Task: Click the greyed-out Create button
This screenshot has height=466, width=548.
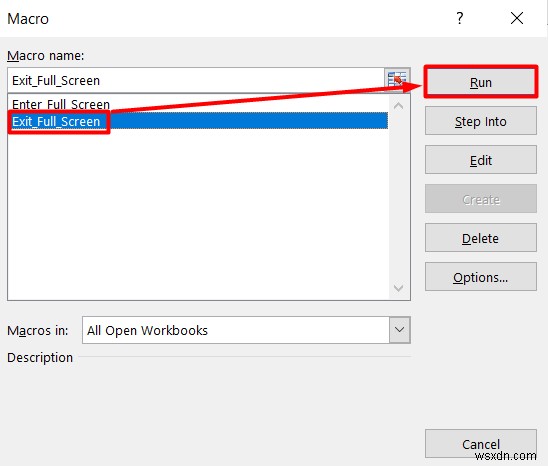Action: coord(481,199)
